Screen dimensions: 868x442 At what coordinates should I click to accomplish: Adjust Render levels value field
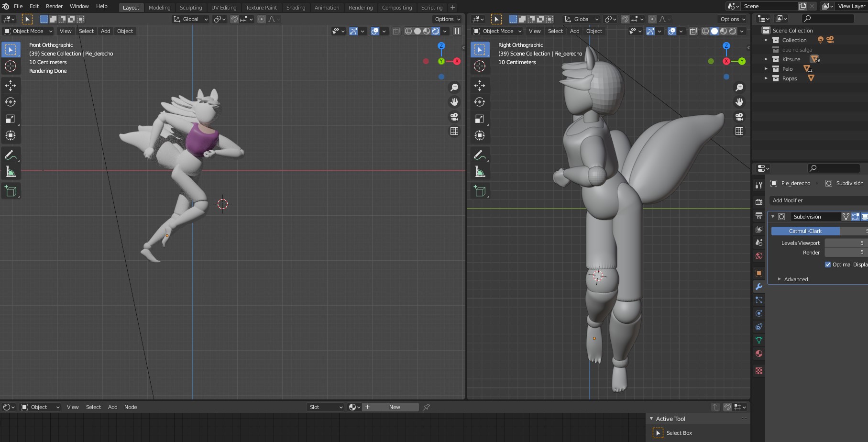point(846,253)
